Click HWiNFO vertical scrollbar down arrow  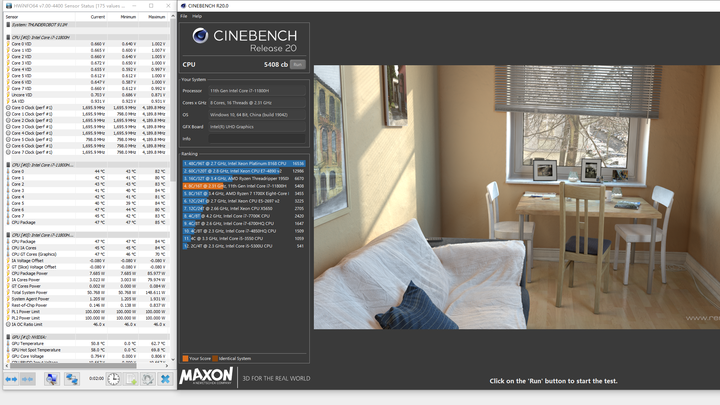pyautogui.click(x=173, y=360)
